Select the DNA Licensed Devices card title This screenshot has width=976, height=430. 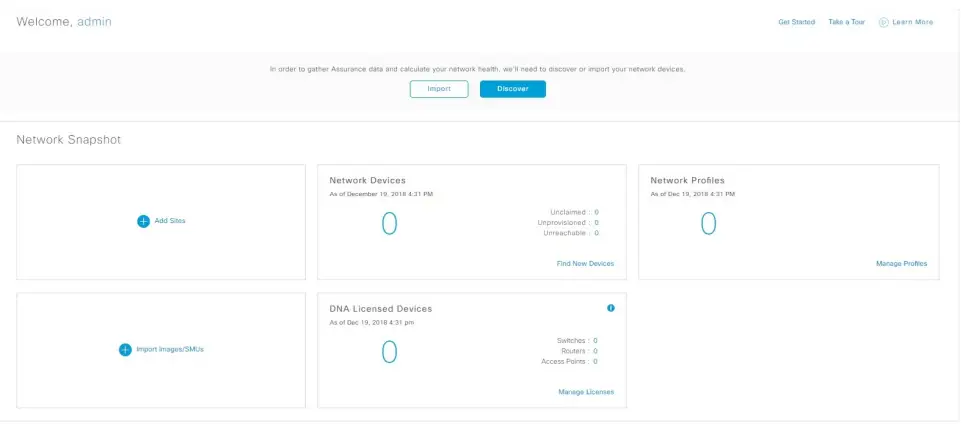point(380,309)
